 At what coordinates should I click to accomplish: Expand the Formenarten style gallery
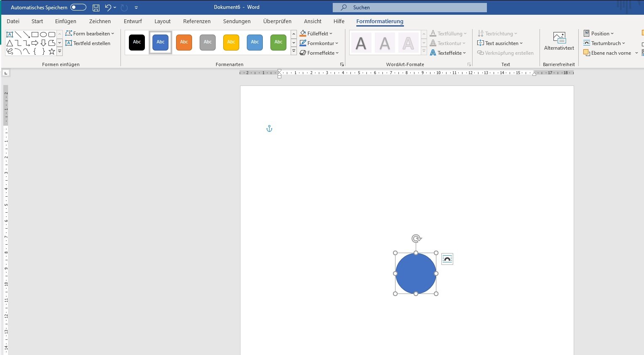tap(294, 51)
